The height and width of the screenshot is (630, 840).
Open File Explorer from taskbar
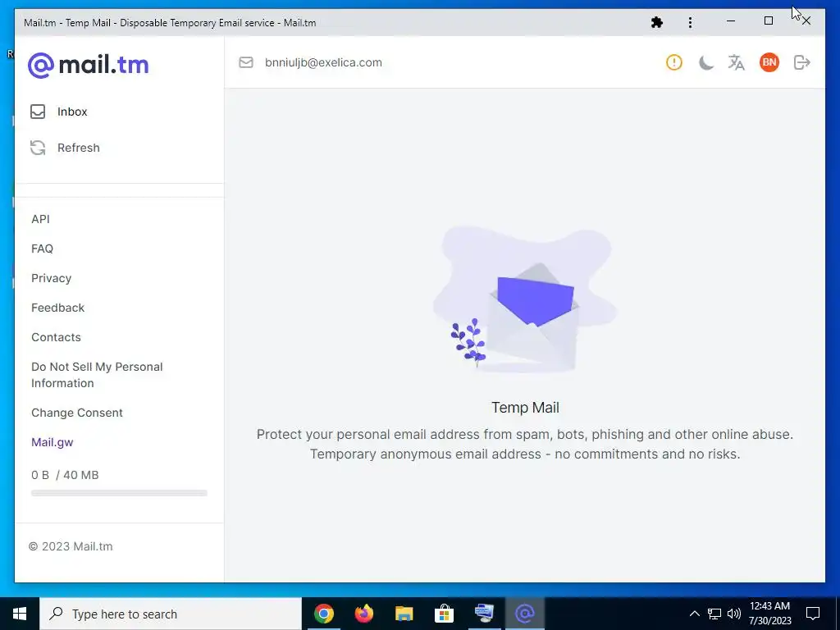point(404,614)
